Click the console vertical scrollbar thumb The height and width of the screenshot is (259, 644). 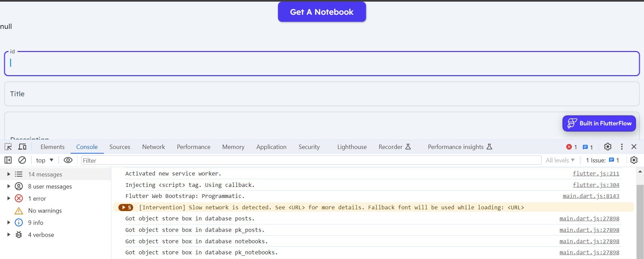click(640, 221)
